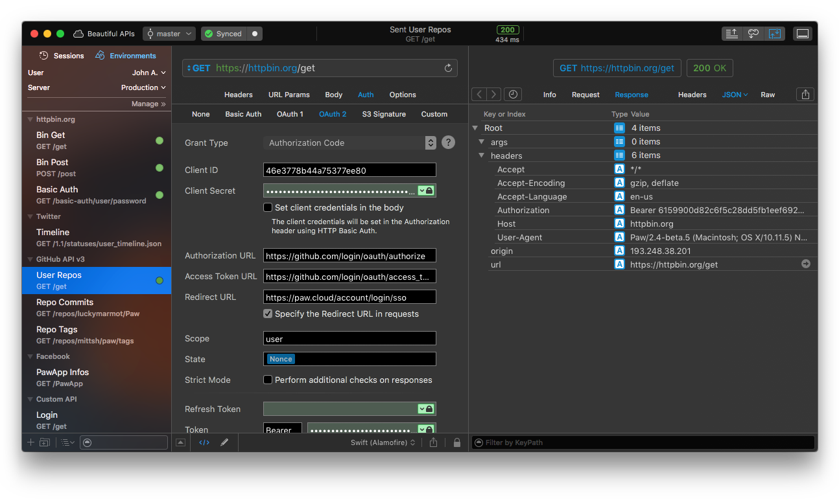Click the Synced status button
This screenshot has width=839, height=504.
point(224,34)
